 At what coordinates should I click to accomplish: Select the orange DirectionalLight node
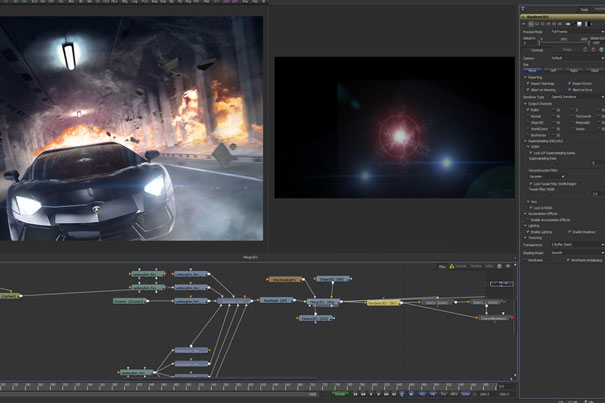(285, 279)
